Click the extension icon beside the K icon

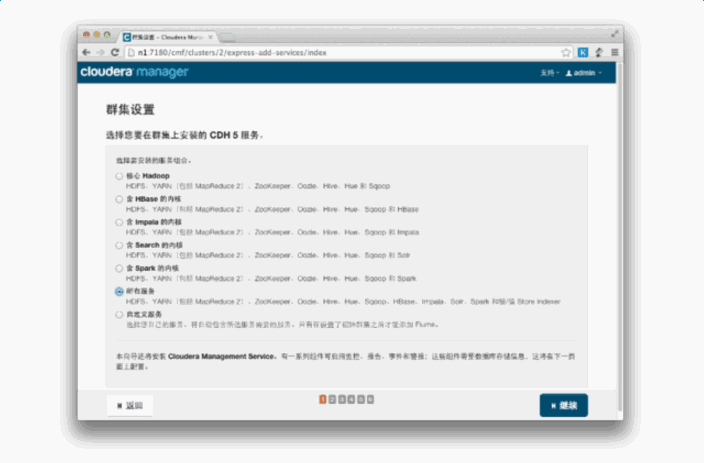pos(599,53)
